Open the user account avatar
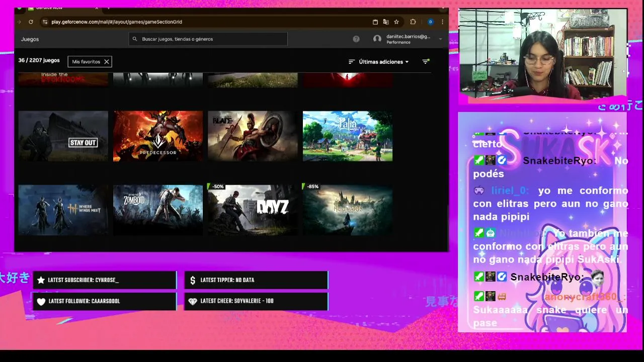This screenshot has width=644, height=362. (377, 39)
